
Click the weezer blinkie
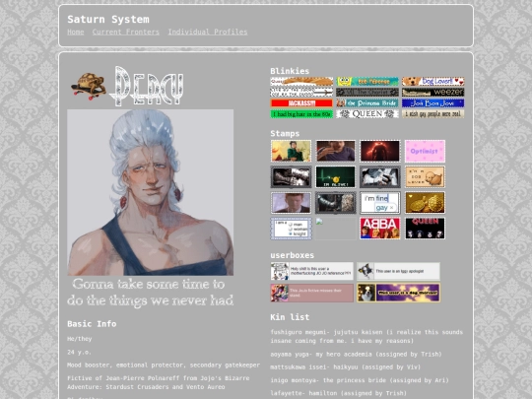click(432, 93)
